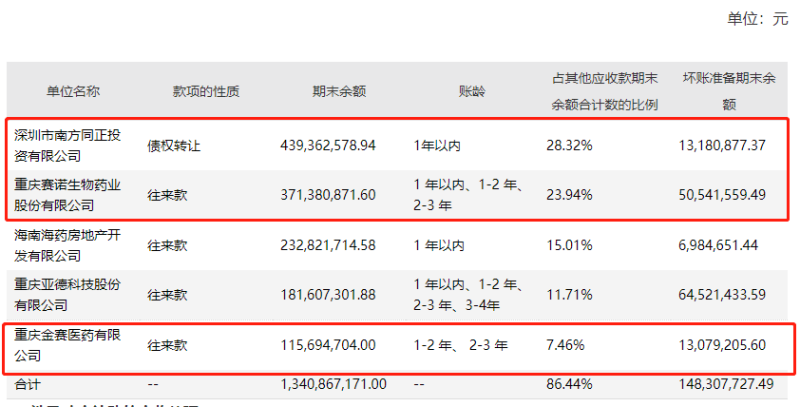Click the 合计 total row label
The image size is (800, 407).
click(x=28, y=384)
